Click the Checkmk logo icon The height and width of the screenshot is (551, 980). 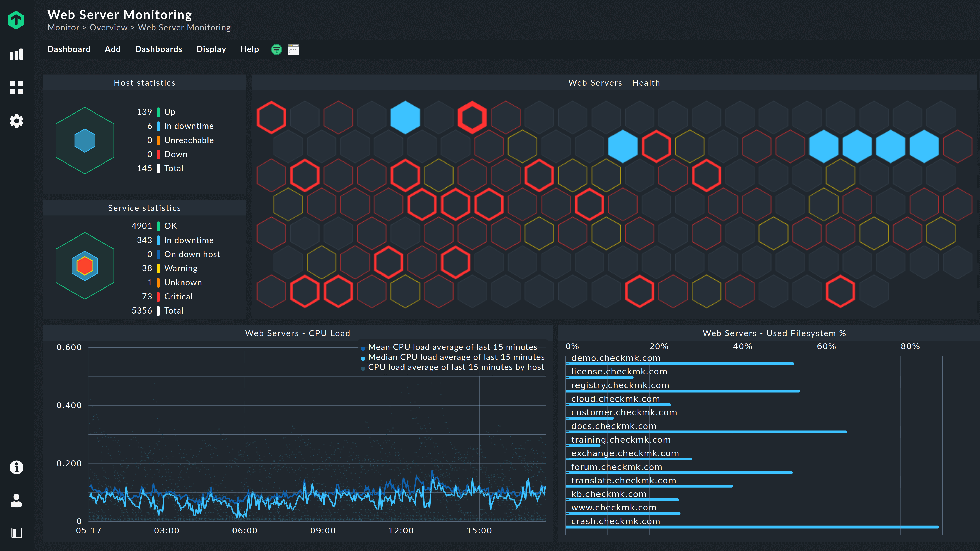(x=16, y=20)
